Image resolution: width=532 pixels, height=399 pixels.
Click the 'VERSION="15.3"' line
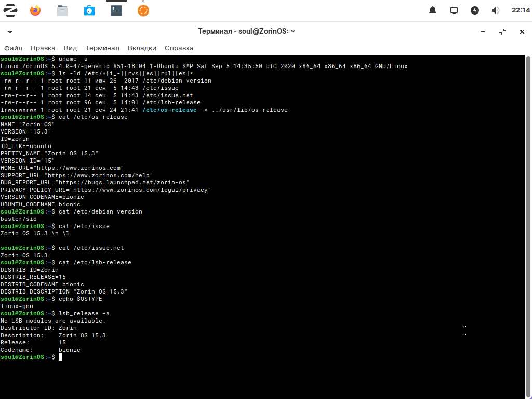(x=26, y=131)
